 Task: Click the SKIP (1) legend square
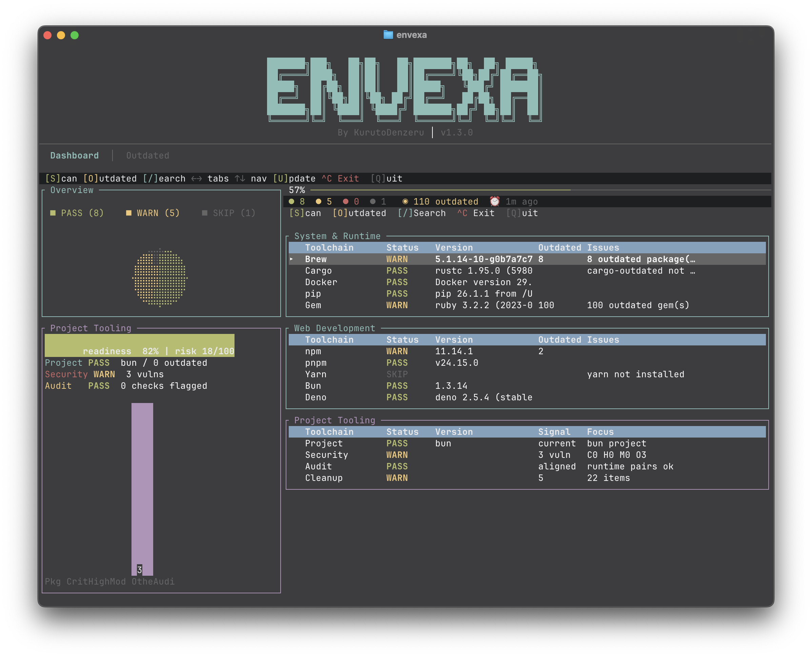(x=204, y=213)
